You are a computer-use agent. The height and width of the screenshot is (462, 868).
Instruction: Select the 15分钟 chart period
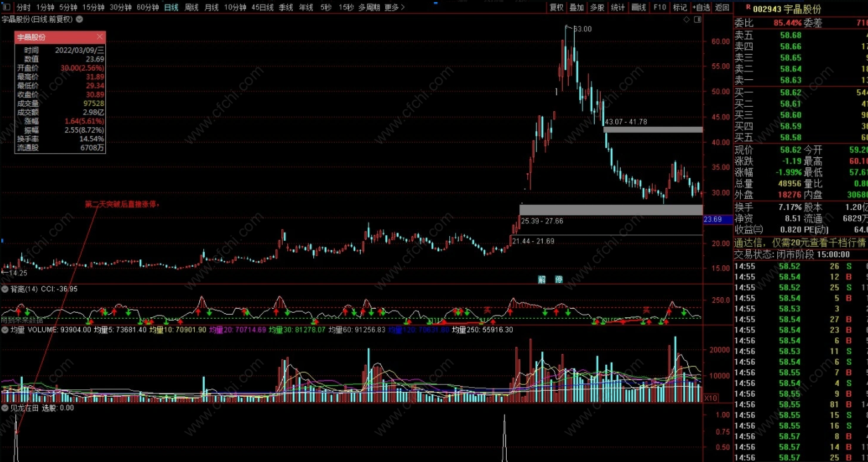coord(93,7)
